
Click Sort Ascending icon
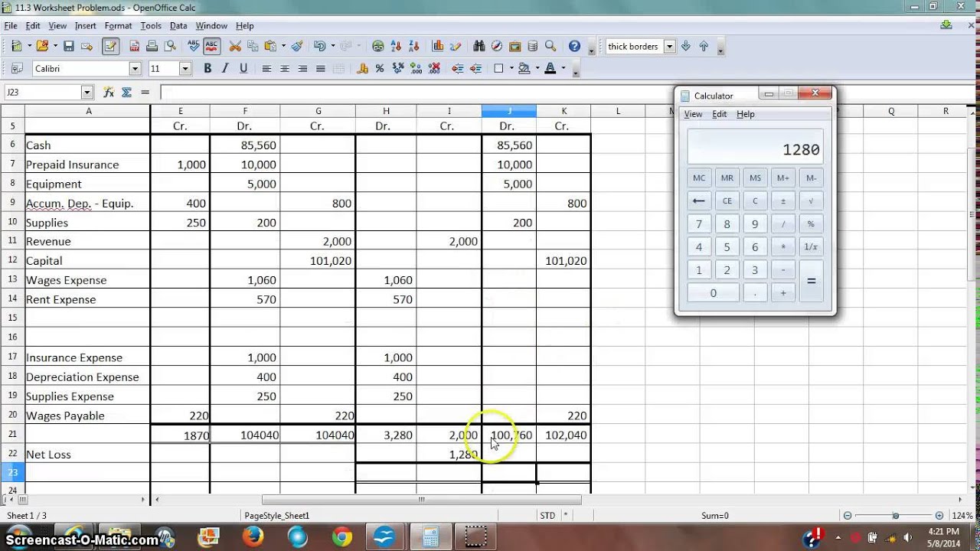396,47
